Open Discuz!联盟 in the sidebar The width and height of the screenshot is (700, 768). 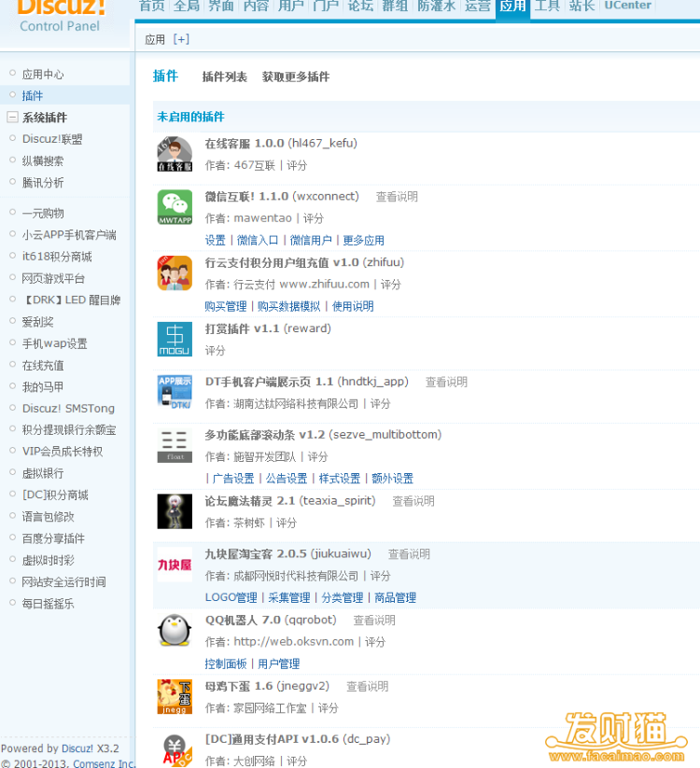click(52, 139)
